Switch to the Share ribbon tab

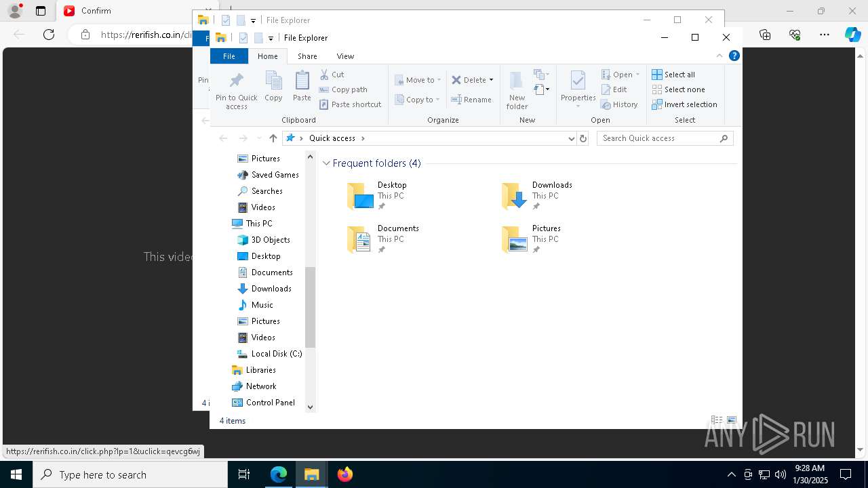307,56
